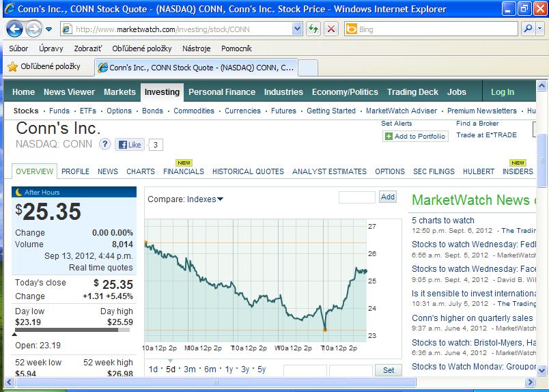Select the 3y chart range

(x=245, y=369)
